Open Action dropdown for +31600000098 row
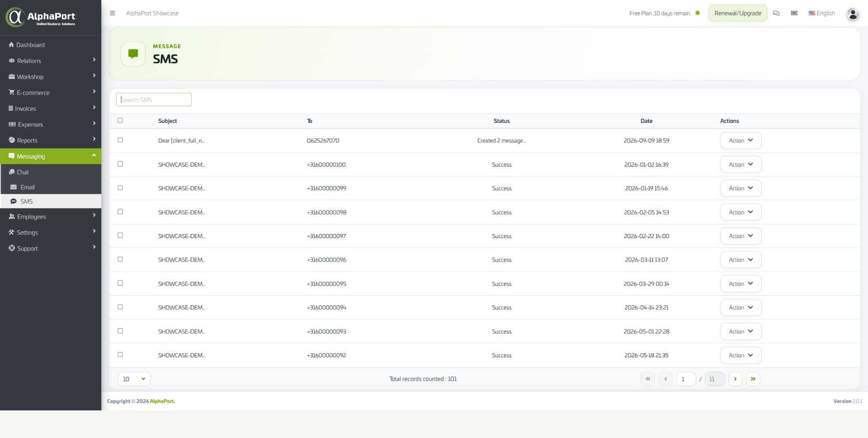 coord(741,212)
